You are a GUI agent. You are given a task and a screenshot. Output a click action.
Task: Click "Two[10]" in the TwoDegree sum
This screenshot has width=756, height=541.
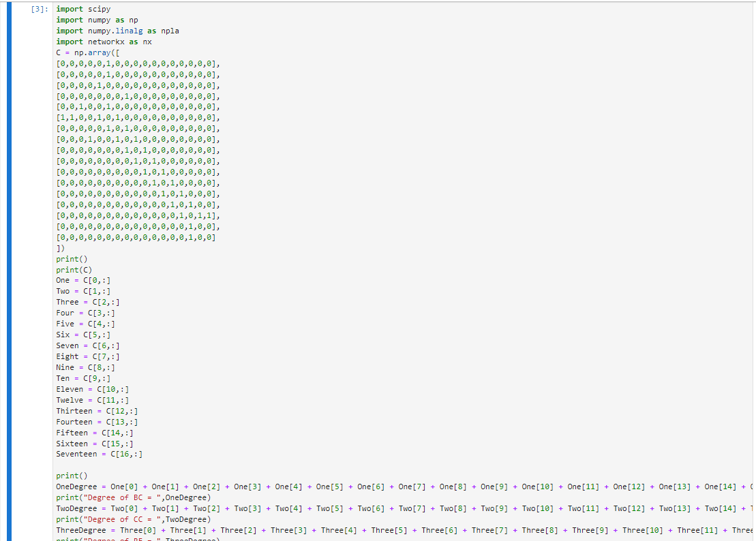tap(538, 508)
